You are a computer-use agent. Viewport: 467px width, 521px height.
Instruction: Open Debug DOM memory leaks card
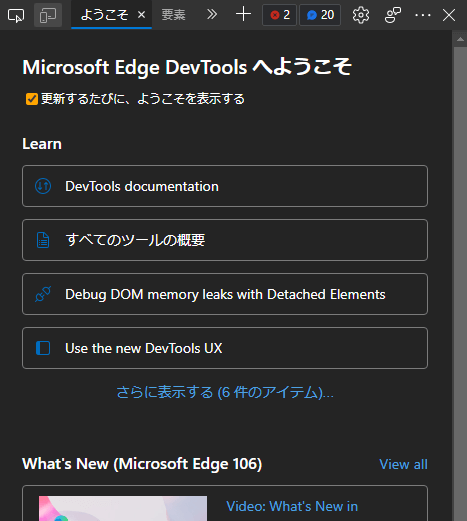[225, 294]
